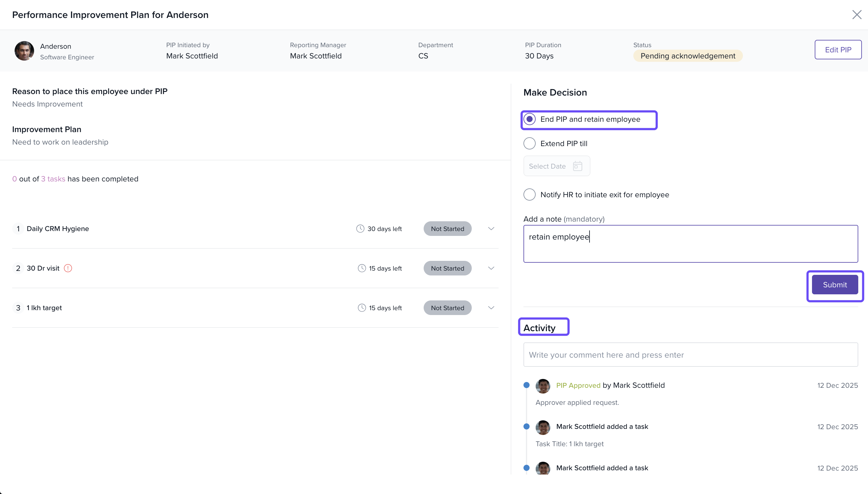Click Not Started status badge for Daily CRM Hygiene
This screenshot has height=494, width=868.
click(447, 229)
